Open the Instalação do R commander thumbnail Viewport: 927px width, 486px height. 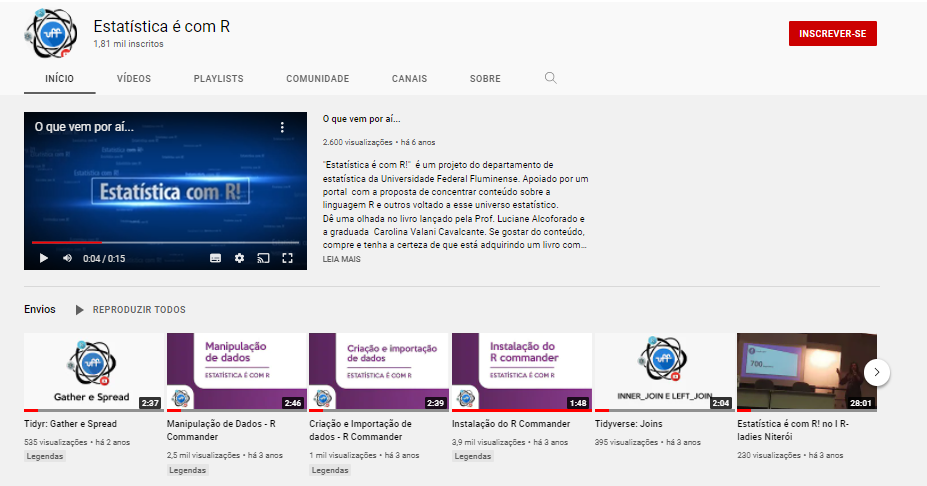pyautogui.click(x=522, y=372)
